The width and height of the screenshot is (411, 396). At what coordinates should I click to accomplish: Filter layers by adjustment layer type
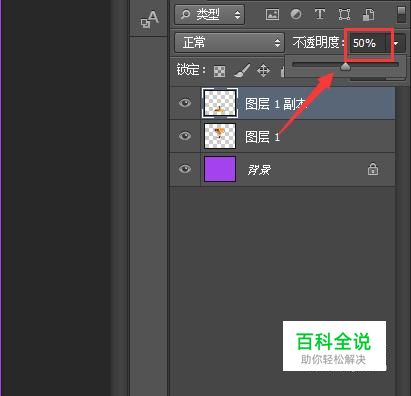point(296,14)
